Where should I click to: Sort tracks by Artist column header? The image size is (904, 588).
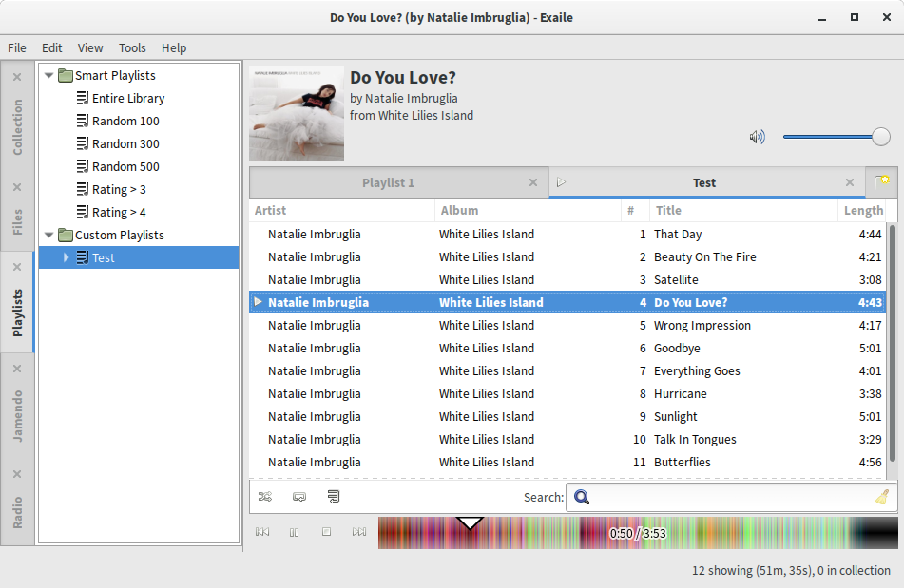(x=342, y=210)
